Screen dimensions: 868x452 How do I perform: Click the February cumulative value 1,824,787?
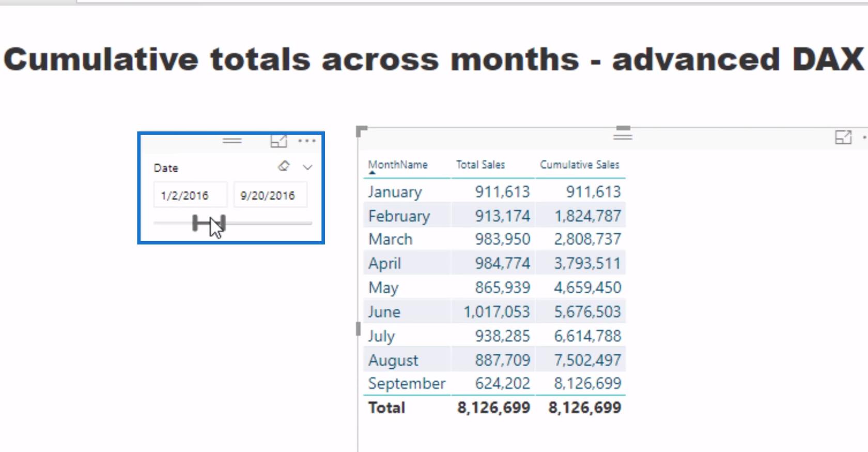click(x=587, y=215)
